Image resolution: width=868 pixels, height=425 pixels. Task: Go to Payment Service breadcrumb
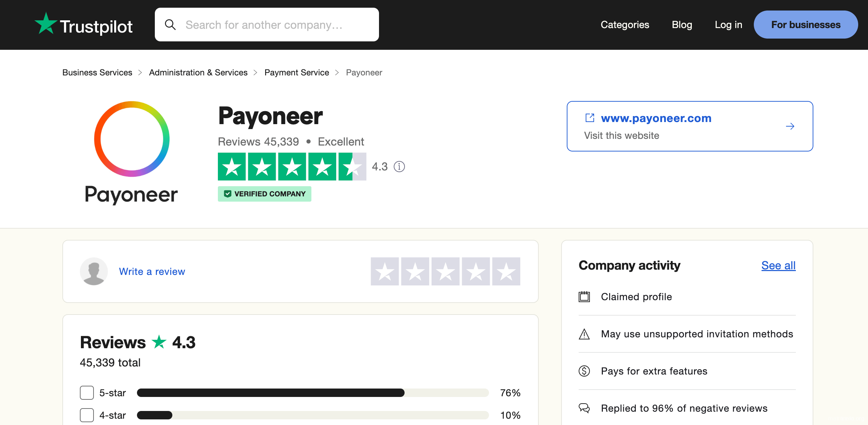(x=297, y=73)
